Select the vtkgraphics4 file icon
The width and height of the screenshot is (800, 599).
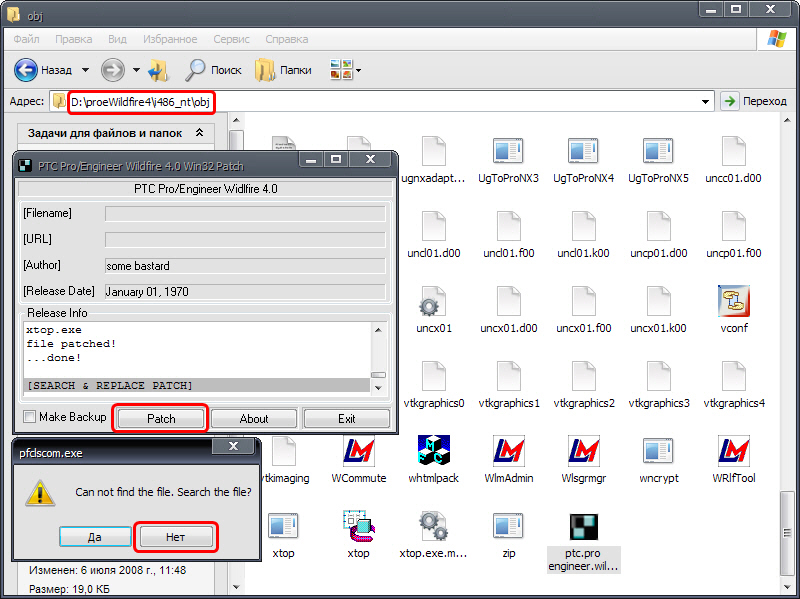pyautogui.click(x=734, y=376)
